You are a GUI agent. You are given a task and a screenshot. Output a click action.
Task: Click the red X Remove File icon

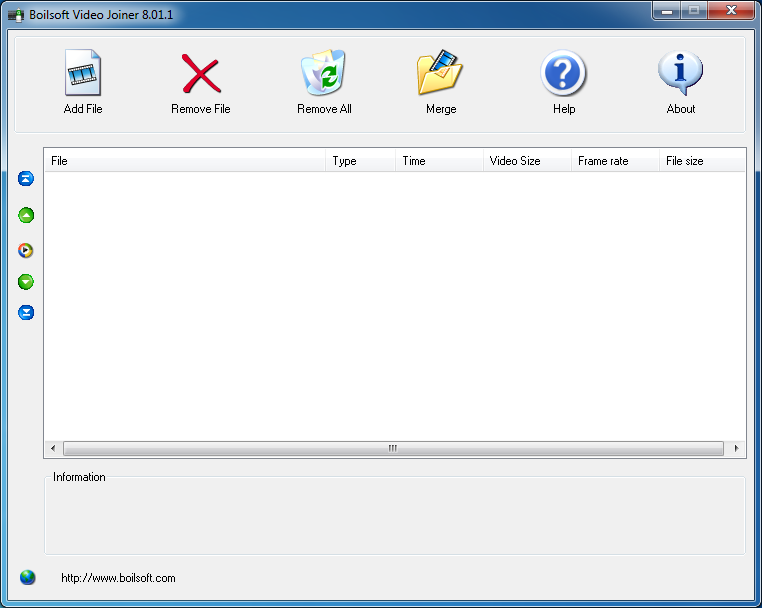pyautogui.click(x=201, y=74)
